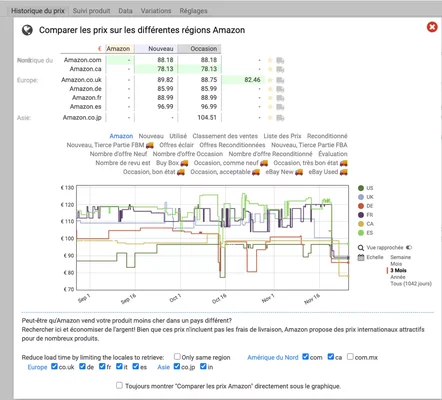Set chart scale to Mois
Image resolution: width=442 pixels, height=400 pixels.
(x=396, y=264)
